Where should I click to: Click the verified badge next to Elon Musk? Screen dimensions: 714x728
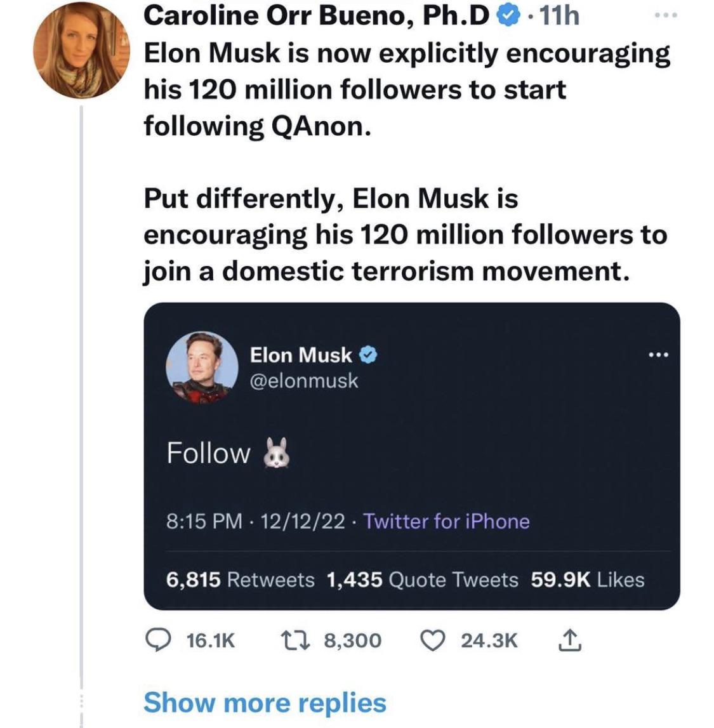point(368,355)
